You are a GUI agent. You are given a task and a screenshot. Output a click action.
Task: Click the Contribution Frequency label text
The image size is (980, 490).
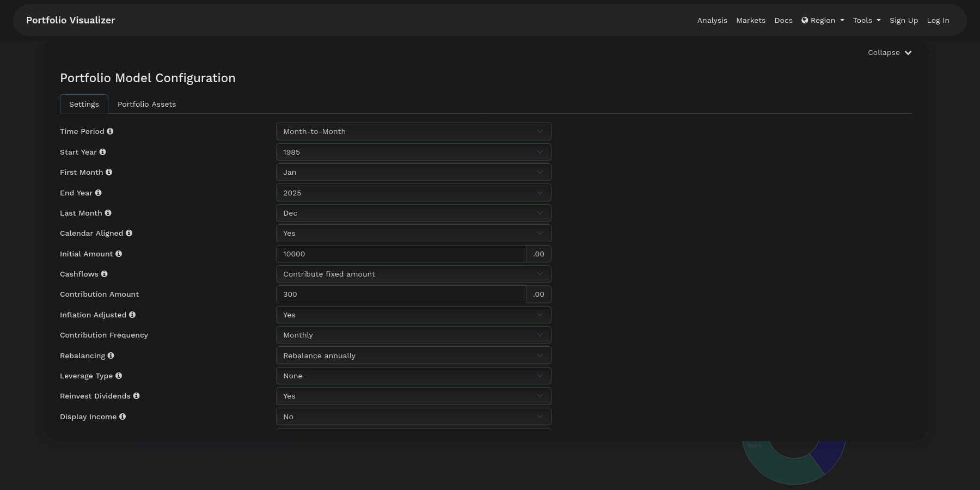tap(104, 335)
